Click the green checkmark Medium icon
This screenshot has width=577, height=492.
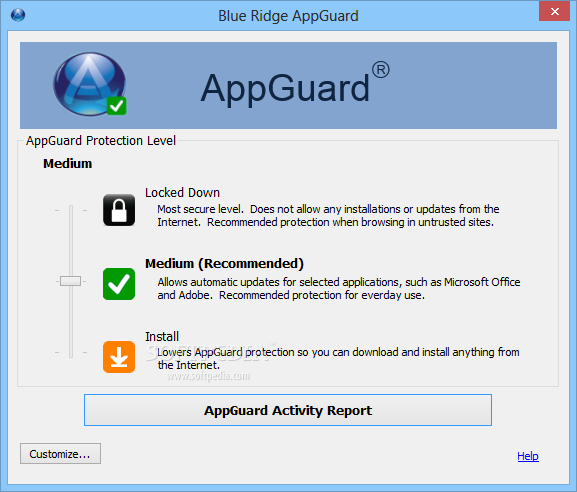tap(119, 284)
